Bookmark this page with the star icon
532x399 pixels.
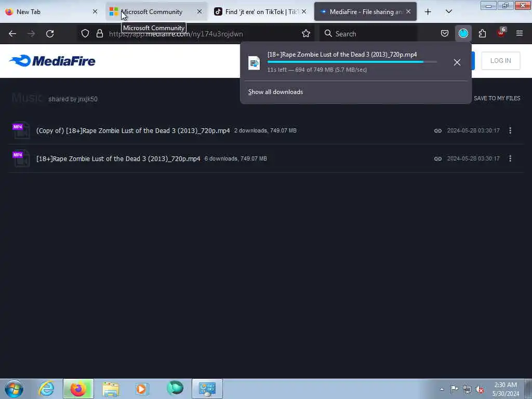[x=306, y=33]
